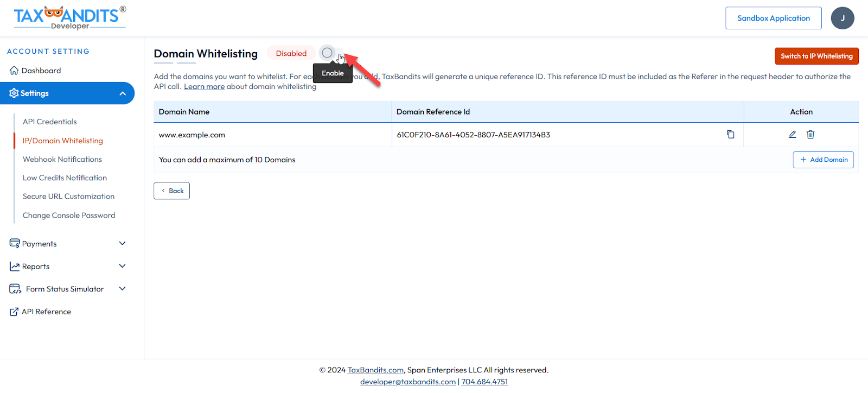
Task: Click the Add Domain button
Action: tap(823, 160)
